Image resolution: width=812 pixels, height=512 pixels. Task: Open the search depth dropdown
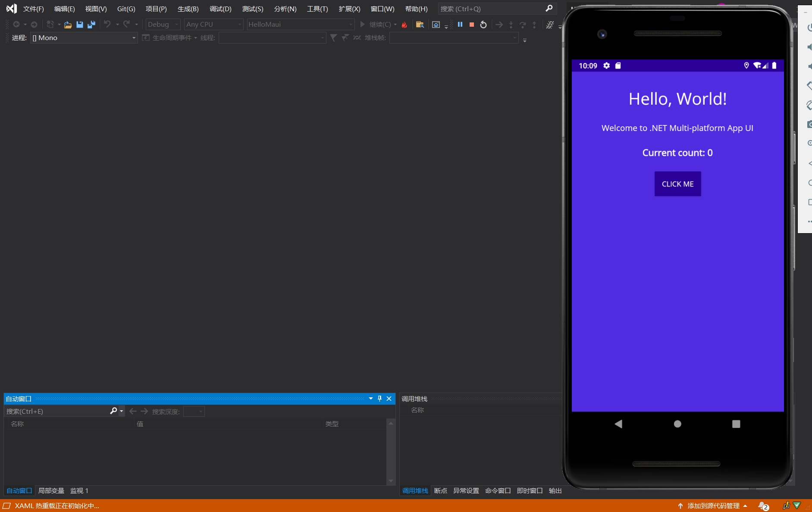point(194,412)
